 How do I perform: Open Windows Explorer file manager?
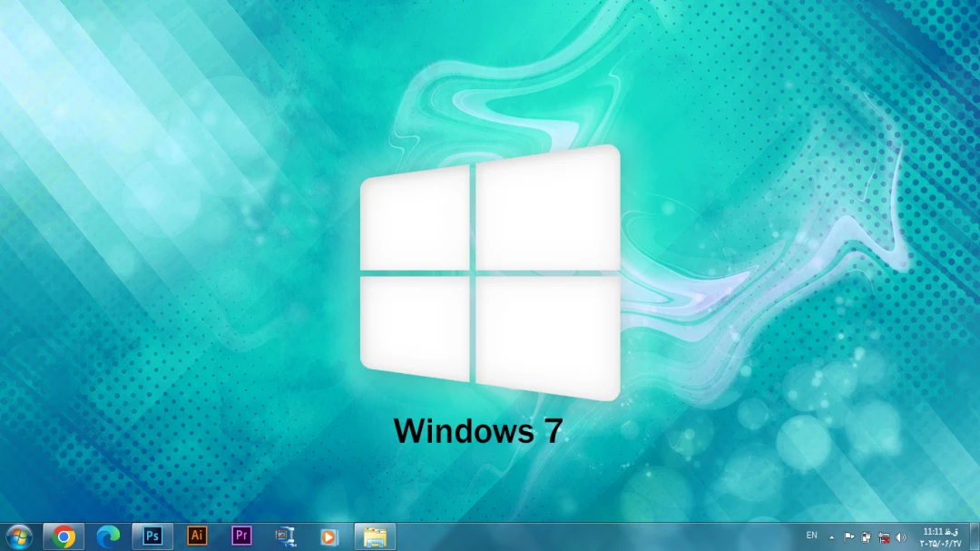(375, 536)
